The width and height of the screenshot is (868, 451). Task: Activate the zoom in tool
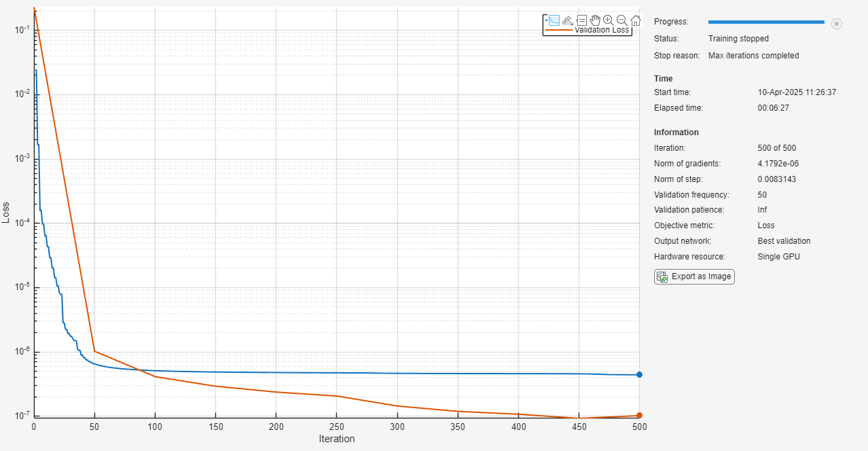(609, 20)
